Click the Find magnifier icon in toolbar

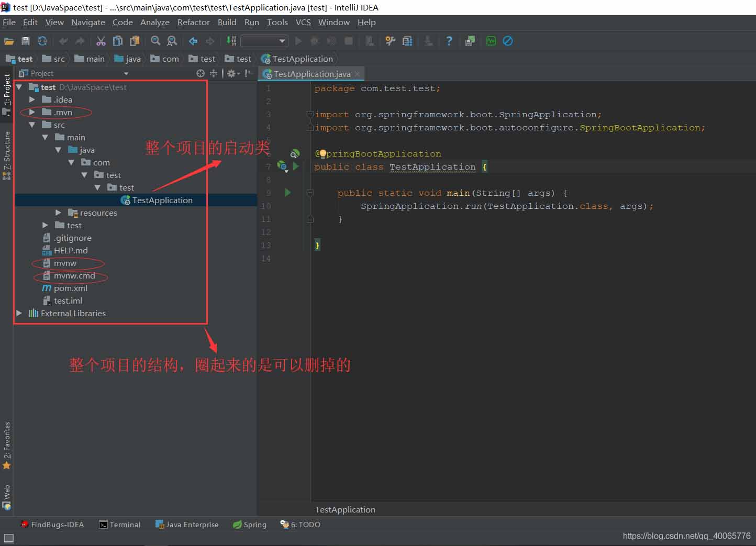pyautogui.click(x=155, y=41)
